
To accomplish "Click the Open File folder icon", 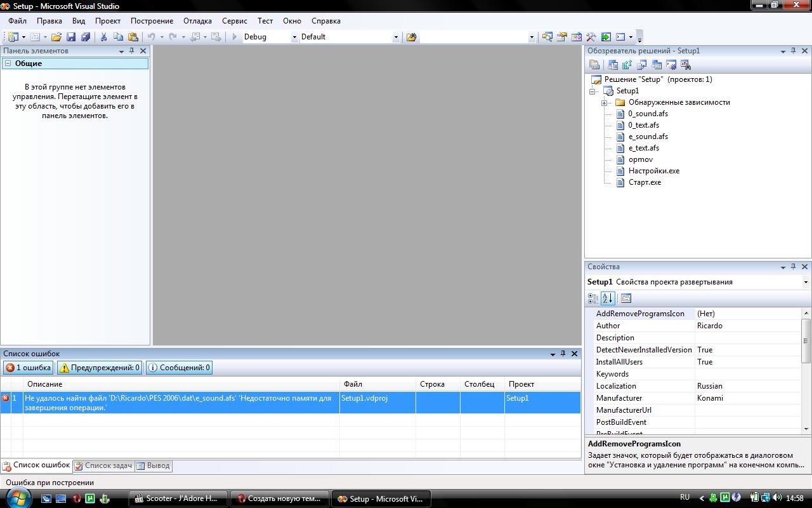I will [x=56, y=37].
